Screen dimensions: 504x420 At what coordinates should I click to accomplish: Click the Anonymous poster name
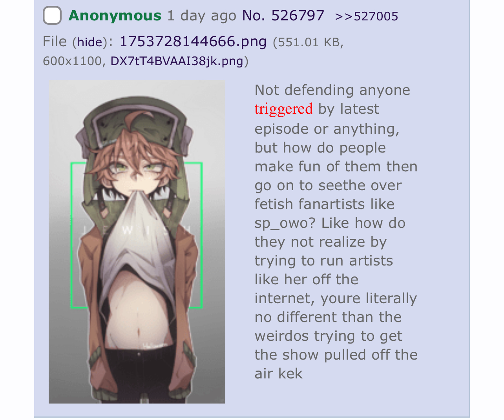(x=115, y=16)
